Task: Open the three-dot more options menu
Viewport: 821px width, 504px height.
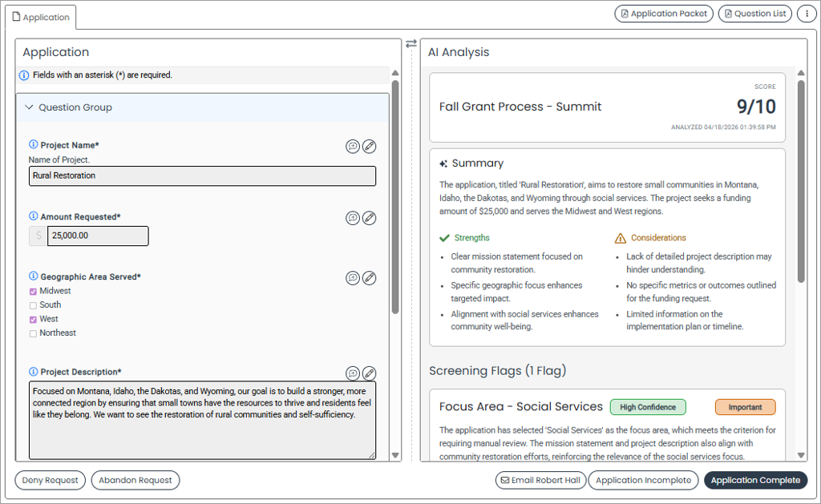Action: 807,14
